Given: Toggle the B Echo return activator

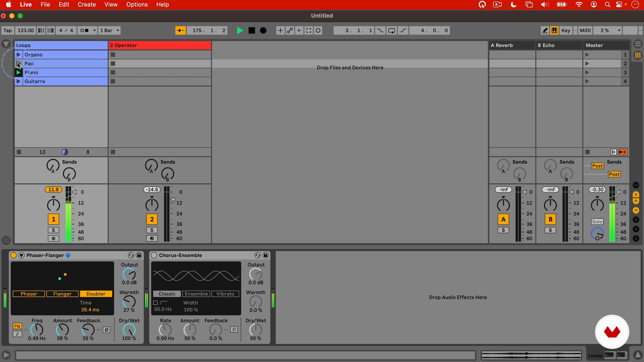Looking at the screenshot, I should (550, 219).
